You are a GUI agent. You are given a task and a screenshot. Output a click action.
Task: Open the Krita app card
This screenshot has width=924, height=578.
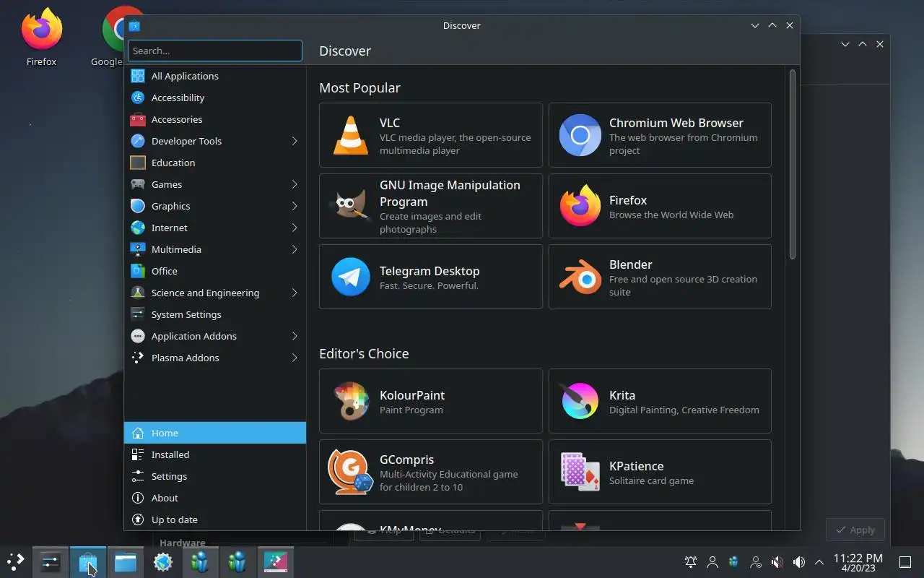pyautogui.click(x=660, y=401)
